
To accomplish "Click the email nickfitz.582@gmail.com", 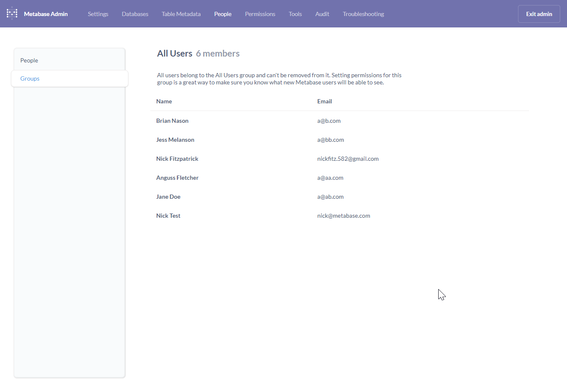I will tap(348, 159).
